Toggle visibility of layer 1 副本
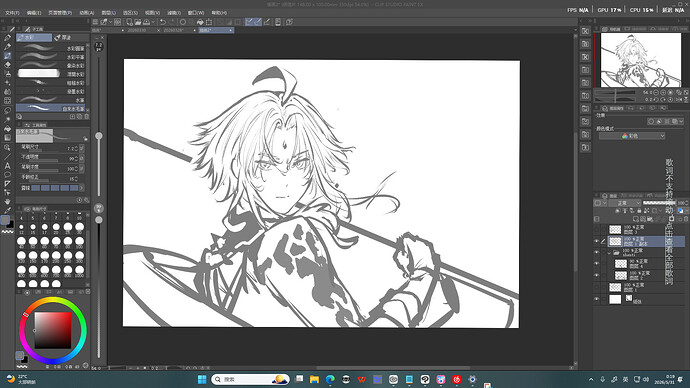This screenshot has height=388, width=690. click(x=597, y=241)
